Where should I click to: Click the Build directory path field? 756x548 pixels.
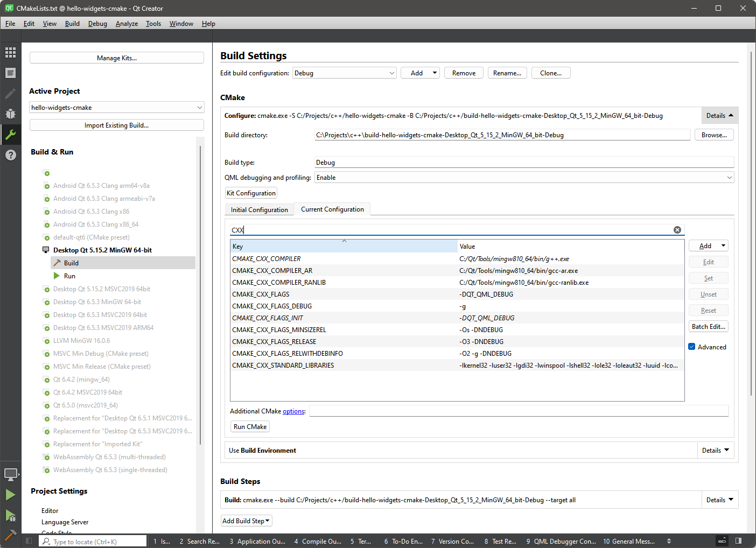502,135
